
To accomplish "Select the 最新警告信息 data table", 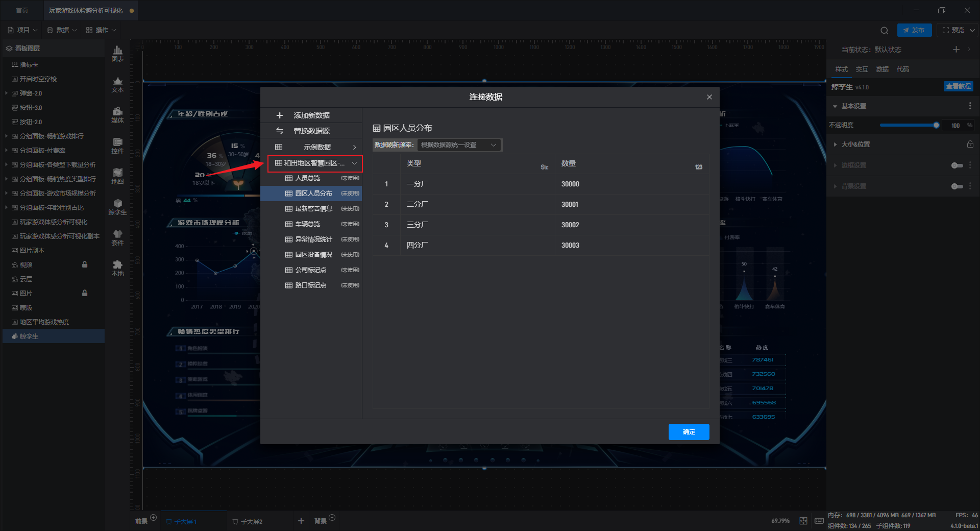I will point(311,209).
